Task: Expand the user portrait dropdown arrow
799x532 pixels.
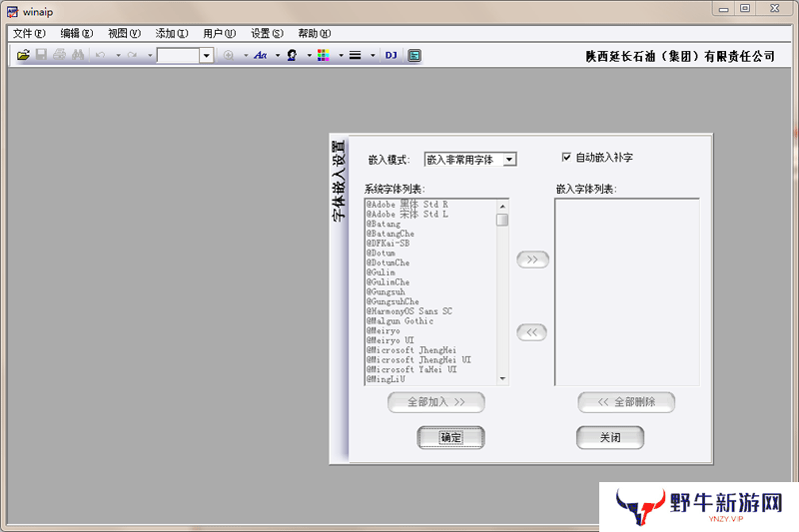Action: [x=310, y=55]
